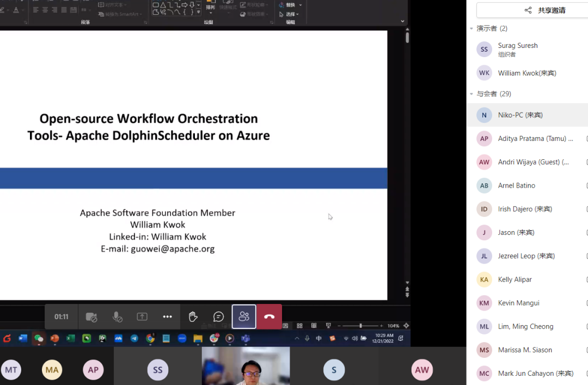Collapse the PowerPoint ribbon chevron
Screen dimensions: 588x385
[x=402, y=21]
